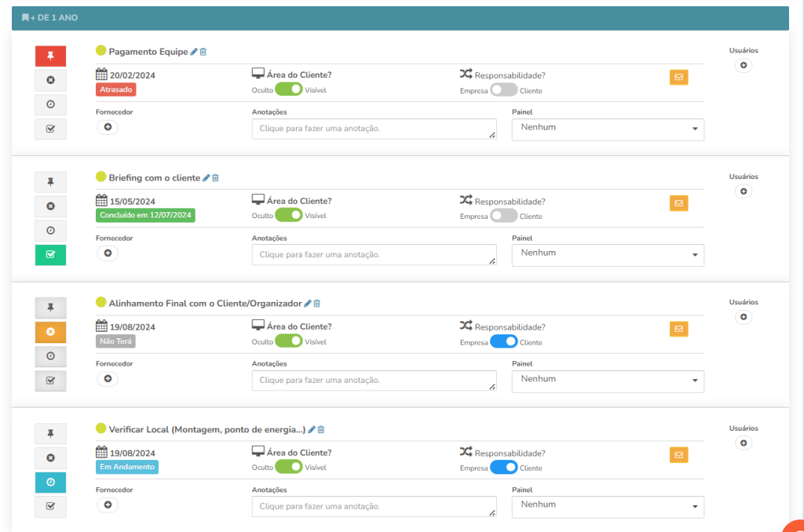Screen dimensions: 804x532
Task: Open Painel dropdown for Verificar Local task
Action: [607, 506]
